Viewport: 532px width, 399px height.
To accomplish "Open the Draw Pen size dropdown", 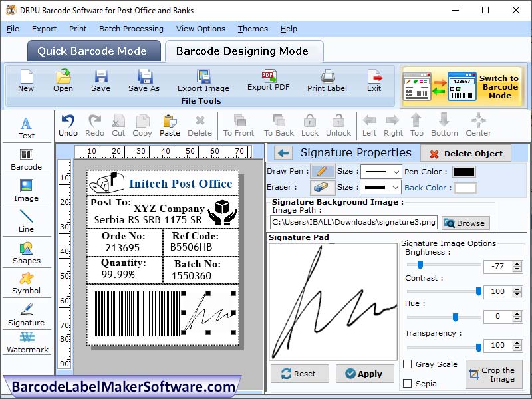I will tap(380, 172).
